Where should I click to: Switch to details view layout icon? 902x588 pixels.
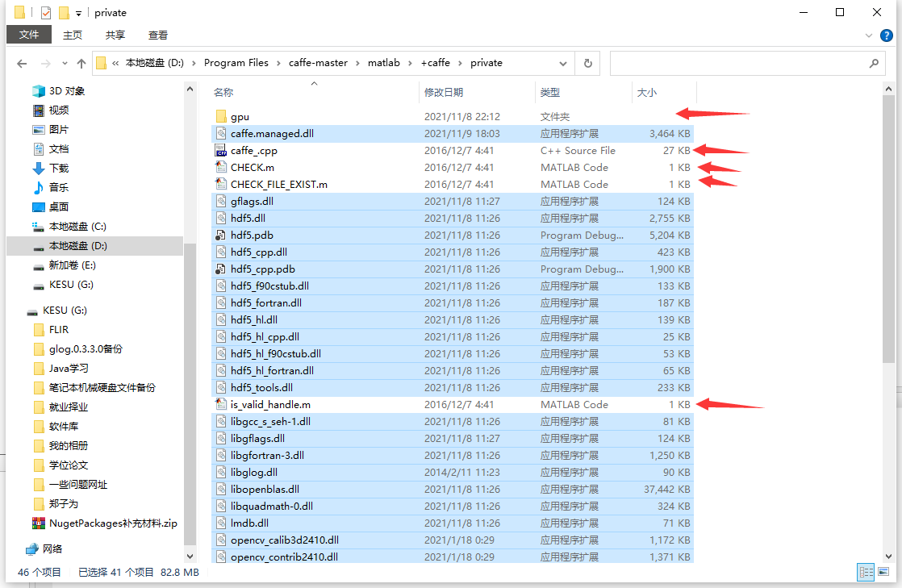866,571
